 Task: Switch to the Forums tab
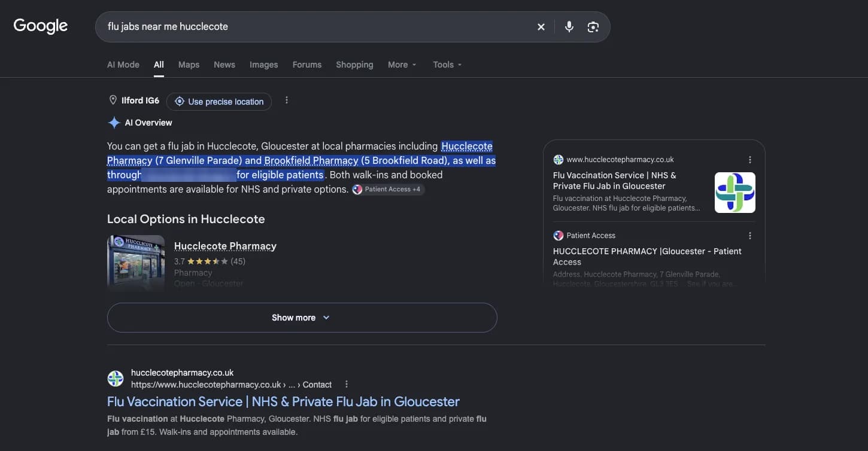(x=307, y=65)
